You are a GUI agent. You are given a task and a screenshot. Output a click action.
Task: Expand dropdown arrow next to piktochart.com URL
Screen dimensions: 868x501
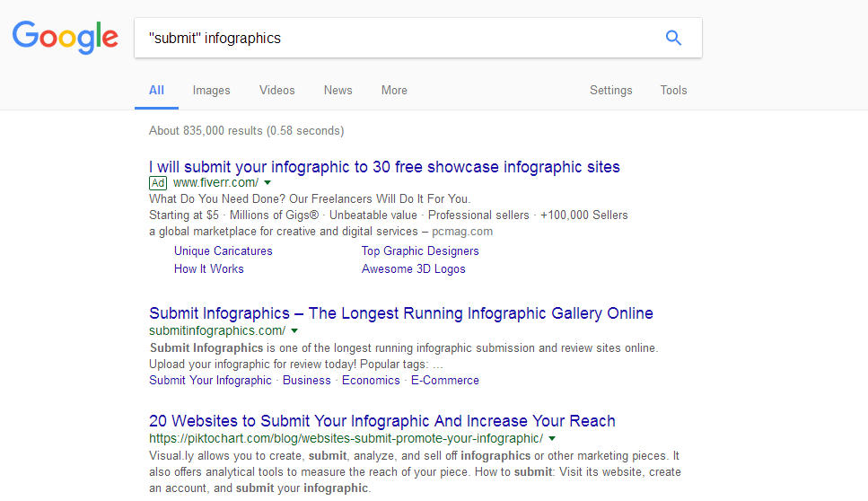click(552, 438)
